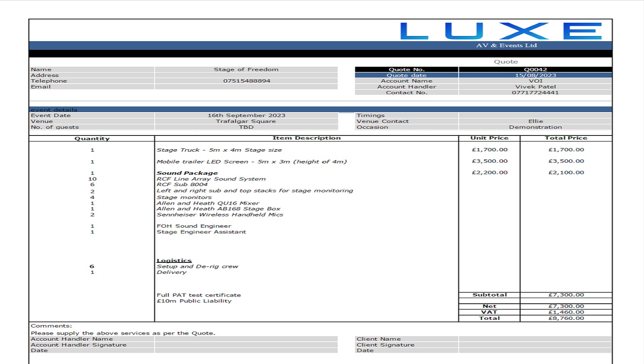Screen dimensions: 644x364
Task: Click the event date 16th September 2023
Action: tap(246, 115)
